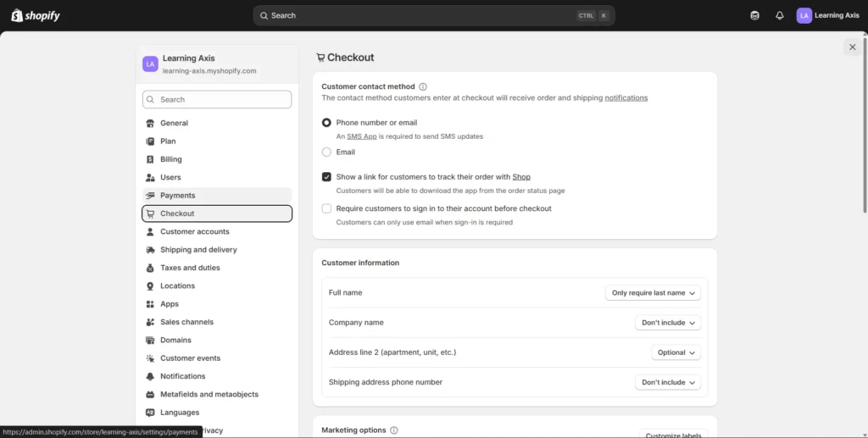
Task: Click the Billing receipt icon in sidebar
Action: (150, 159)
